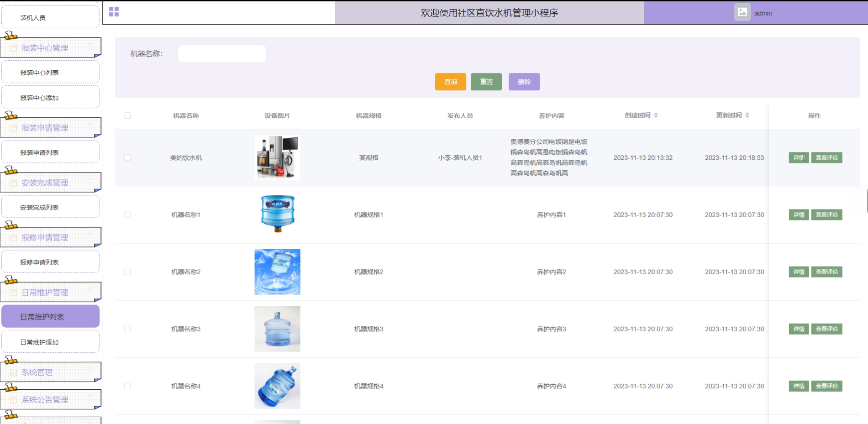
Task: Check the row checkbox for 美的饮水机
Action: pos(127,158)
